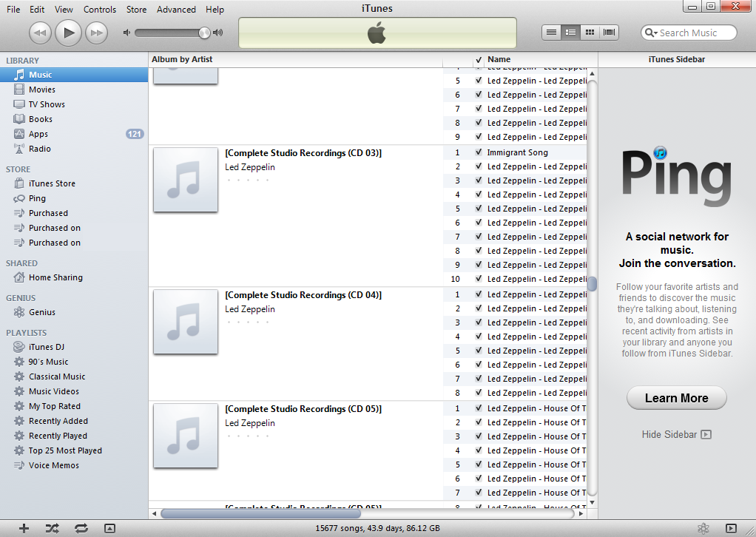Open the Controls menu

pyautogui.click(x=100, y=9)
